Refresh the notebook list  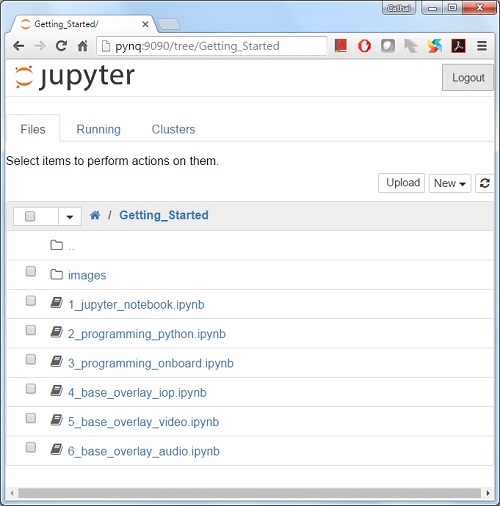pos(484,183)
